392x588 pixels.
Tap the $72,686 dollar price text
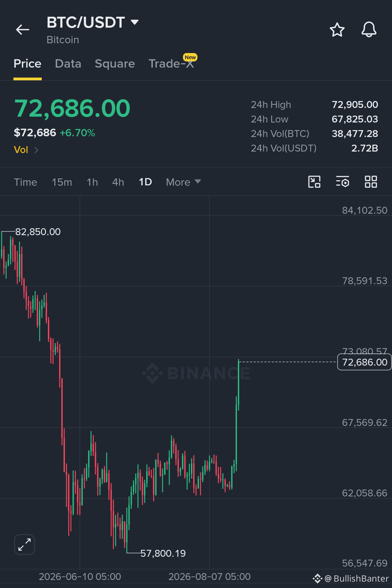(x=35, y=133)
